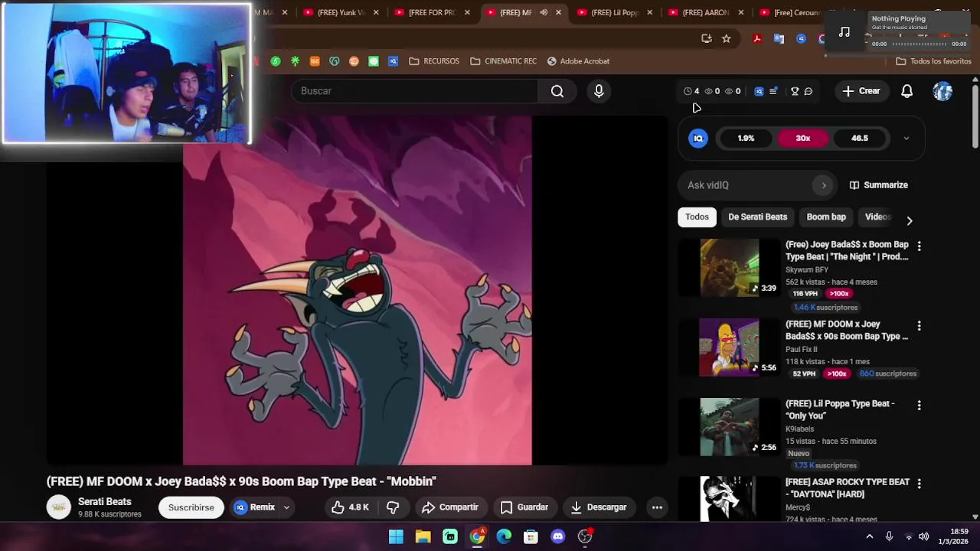980x551 pixels.
Task: Select the Todos filter chip
Action: pos(697,217)
